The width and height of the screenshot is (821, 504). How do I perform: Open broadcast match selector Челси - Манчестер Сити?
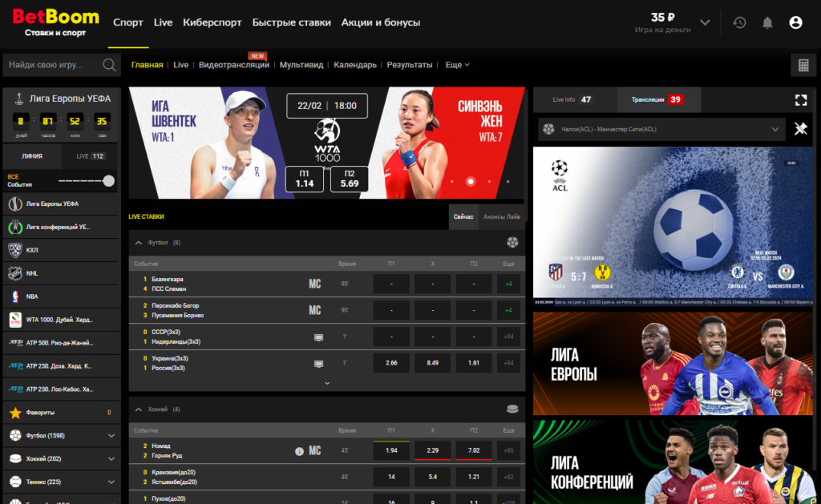661,129
